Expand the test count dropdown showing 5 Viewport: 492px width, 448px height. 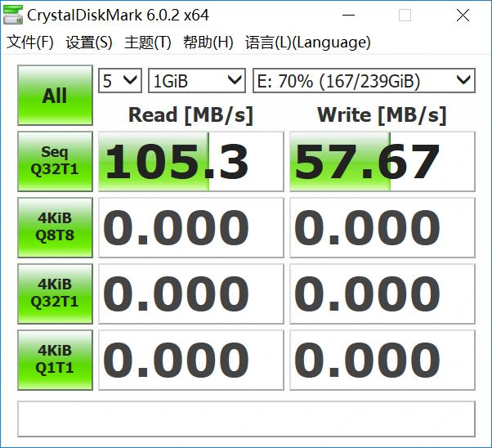(x=120, y=81)
